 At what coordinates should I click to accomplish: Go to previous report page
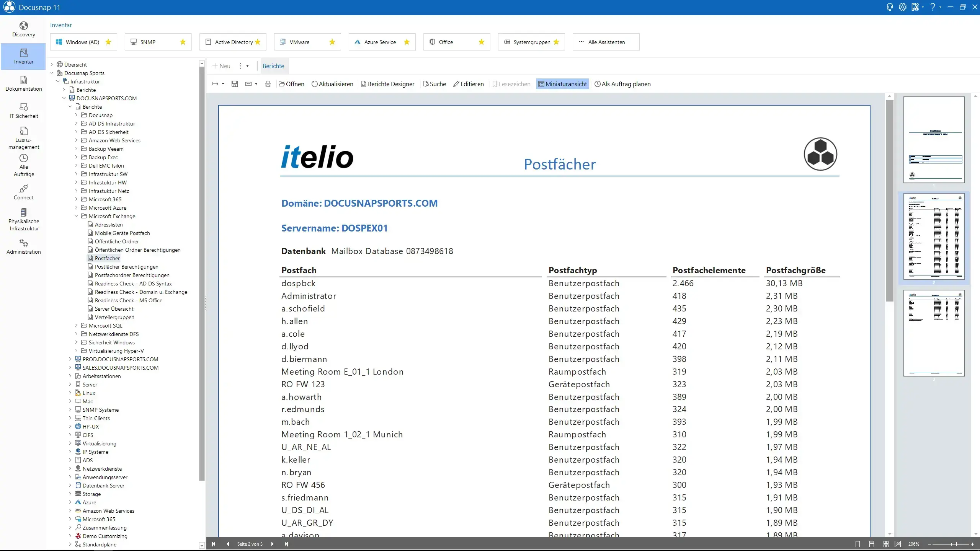pos(228,544)
